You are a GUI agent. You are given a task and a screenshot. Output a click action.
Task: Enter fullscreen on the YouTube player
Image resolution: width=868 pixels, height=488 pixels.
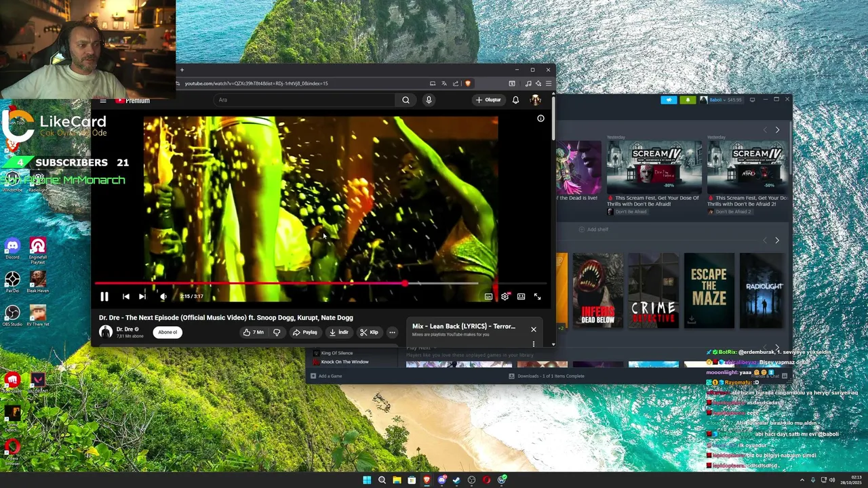(x=537, y=296)
